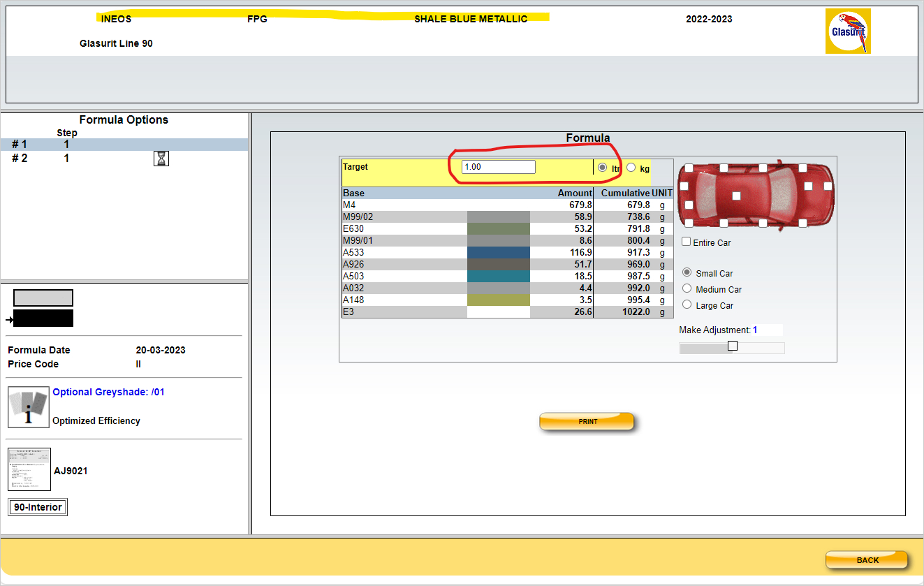Tick the lower-side rear fender checkbox
This screenshot has height=586, width=924.
tap(689, 224)
